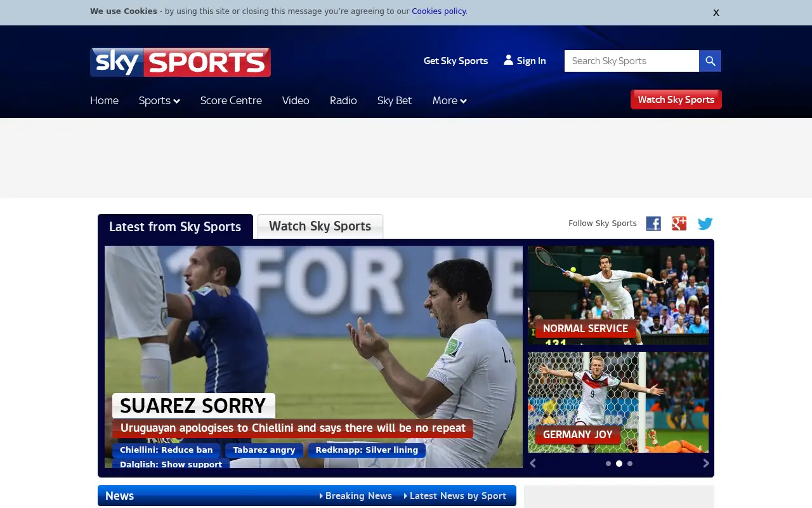This screenshot has height=508, width=812.
Task: Go to Home in navigation
Action: coord(104,100)
